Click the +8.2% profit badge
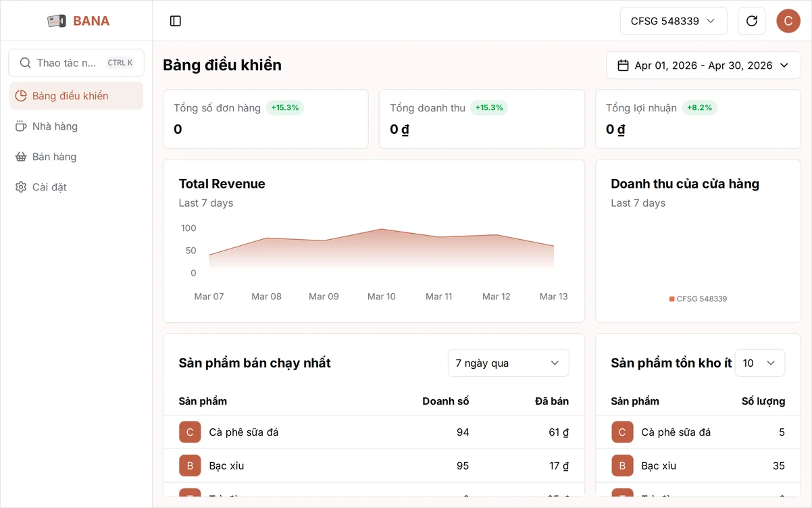This screenshot has height=508, width=812. pos(699,107)
